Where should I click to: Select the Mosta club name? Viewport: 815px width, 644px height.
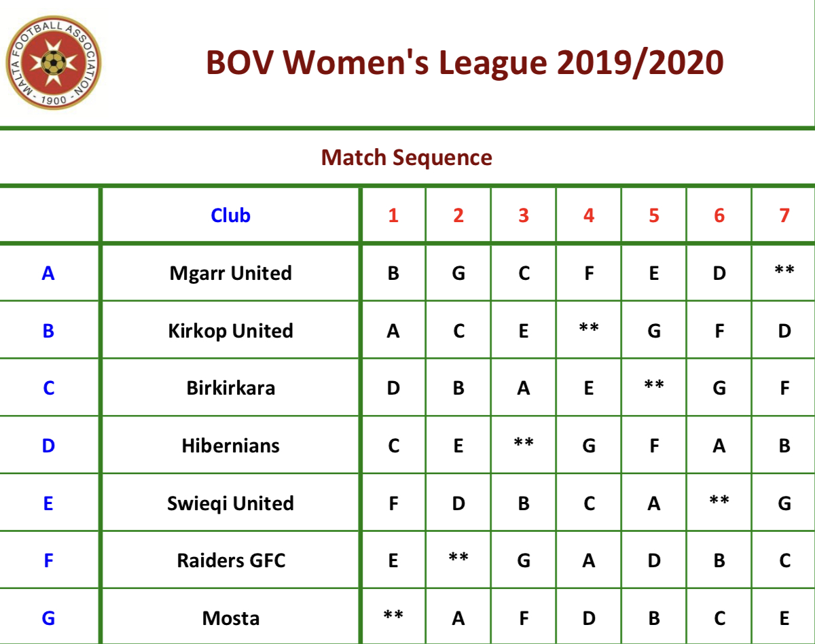tap(230, 618)
